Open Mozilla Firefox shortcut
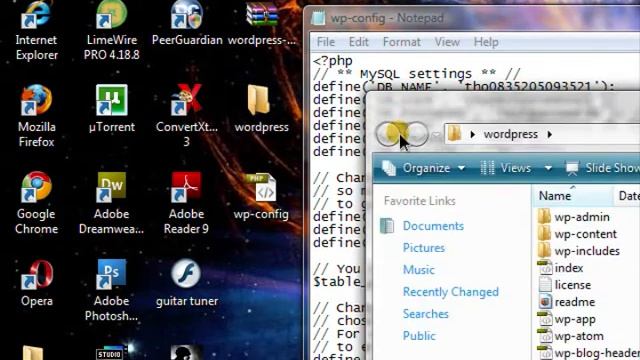The width and height of the screenshot is (640, 360). pyautogui.click(x=36, y=116)
